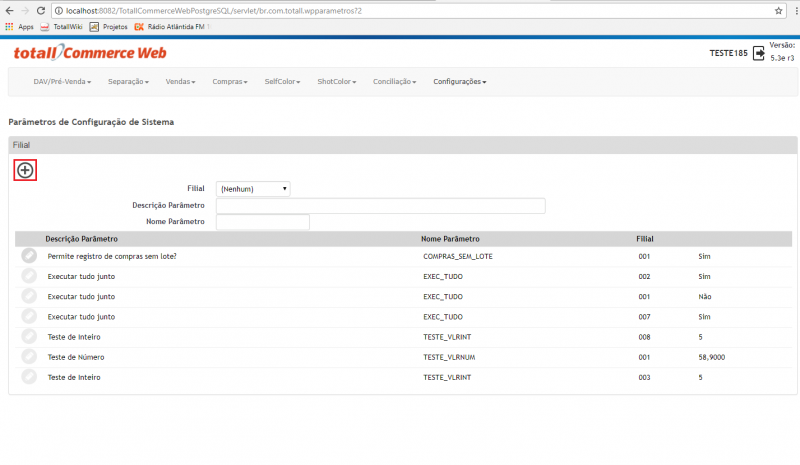Open the TotallWiki bookmark
Viewport: 800px width, 465px height.
pyautogui.click(x=61, y=26)
